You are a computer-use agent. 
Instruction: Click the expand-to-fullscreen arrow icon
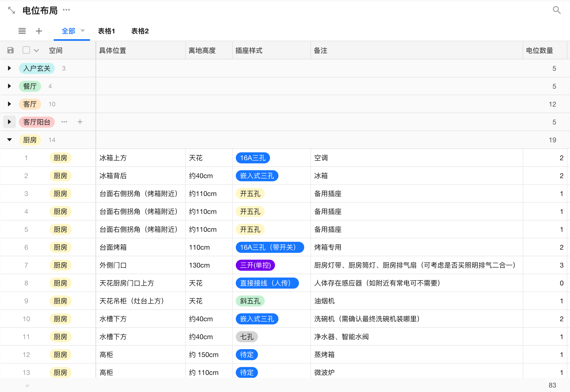tap(12, 11)
